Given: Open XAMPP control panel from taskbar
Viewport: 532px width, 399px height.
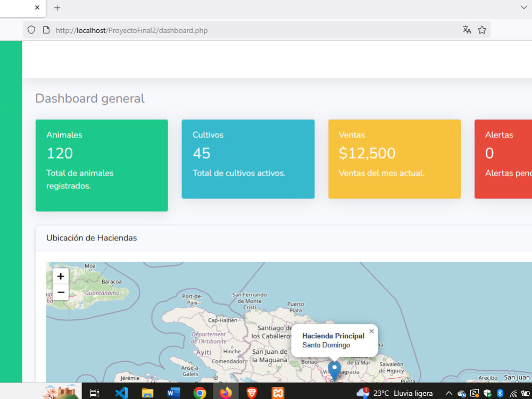Looking at the screenshot, I should (278, 393).
